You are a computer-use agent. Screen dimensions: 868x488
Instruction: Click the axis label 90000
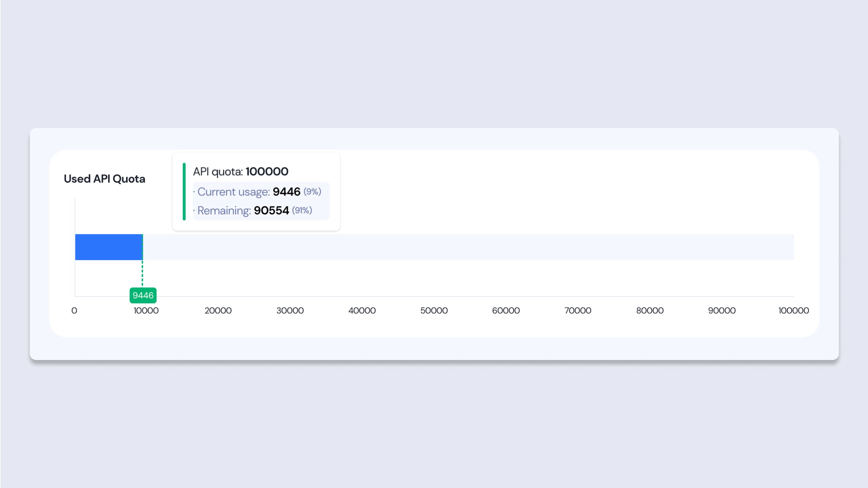click(x=722, y=311)
